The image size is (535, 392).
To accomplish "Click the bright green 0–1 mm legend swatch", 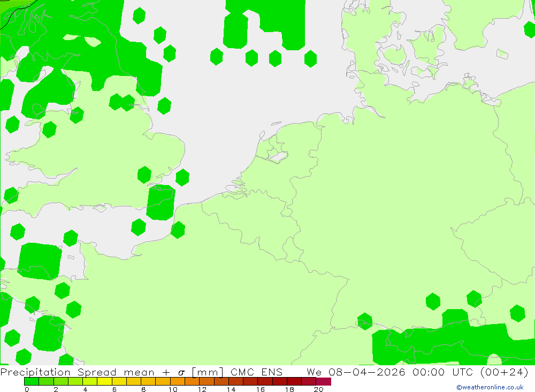I will 32,381.
